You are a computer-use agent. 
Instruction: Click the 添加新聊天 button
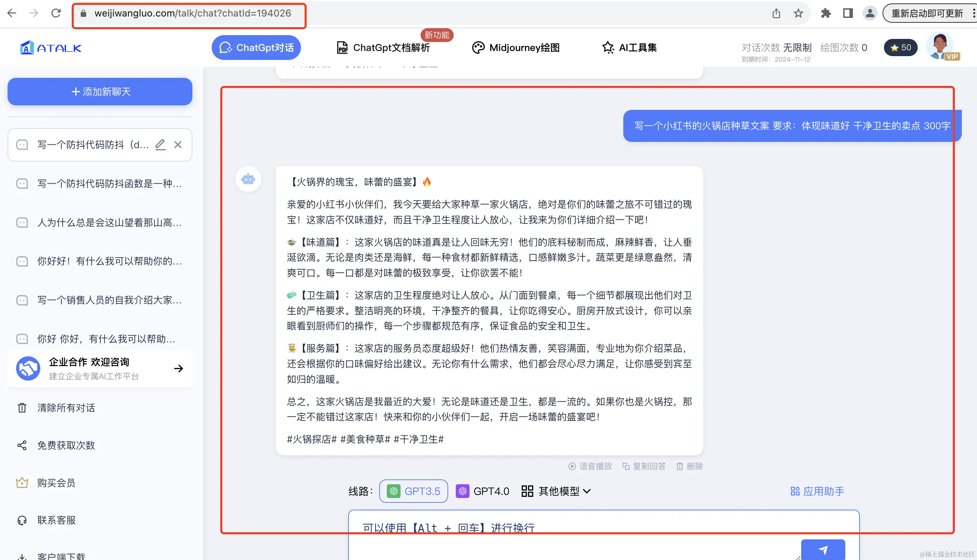(x=100, y=92)
